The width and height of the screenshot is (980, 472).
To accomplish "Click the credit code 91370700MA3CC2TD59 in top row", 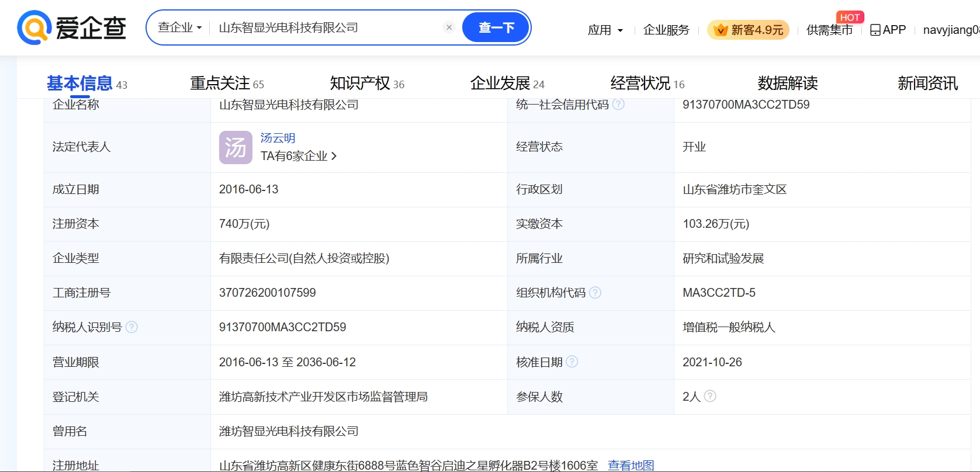I will (x=746, y=105).
